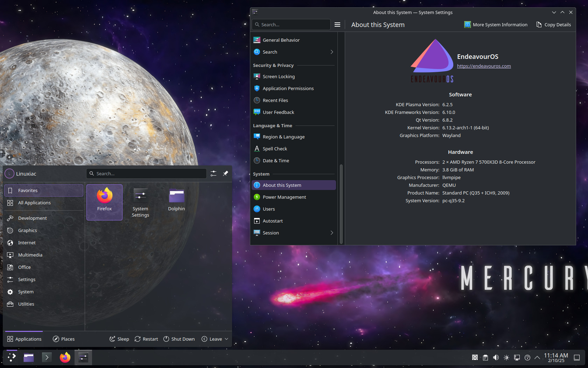Open launcher configuration sliders icon
The height and width of the screenshot is (368, 588).
[x=213, y=173]
